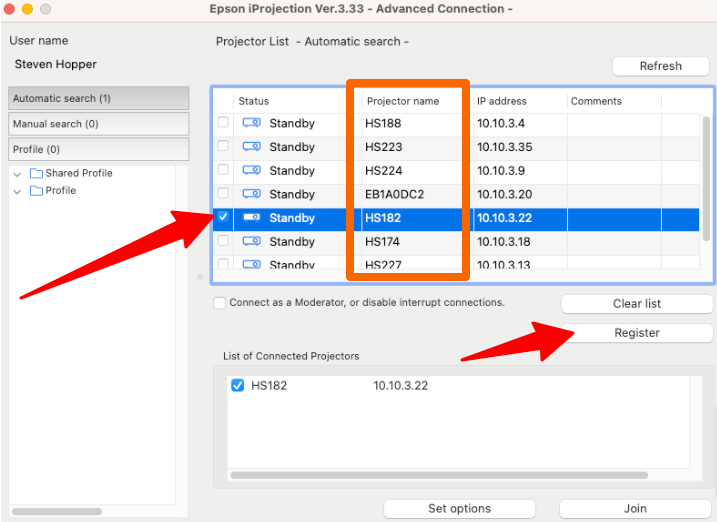Click the Register button
This screenshot has height=522, width=717.
(x=637, y=333)
